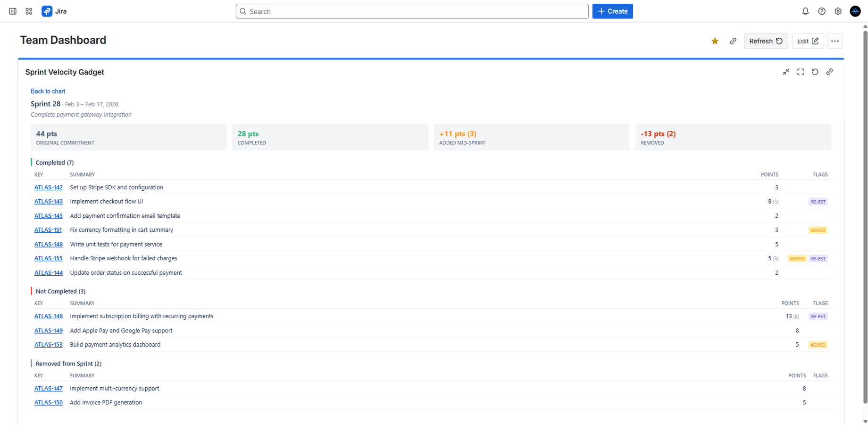868x425 pixels.
Task: Click the Jira logo
Action: click(54, 11)
